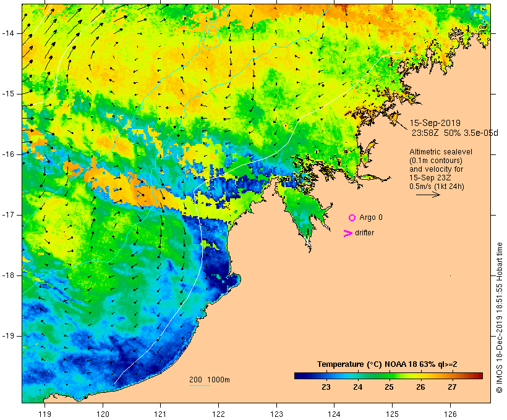Click the 'Altimetric sealevel' label
The height and width of the screenshot is (420, 507).
coord(441,152)
